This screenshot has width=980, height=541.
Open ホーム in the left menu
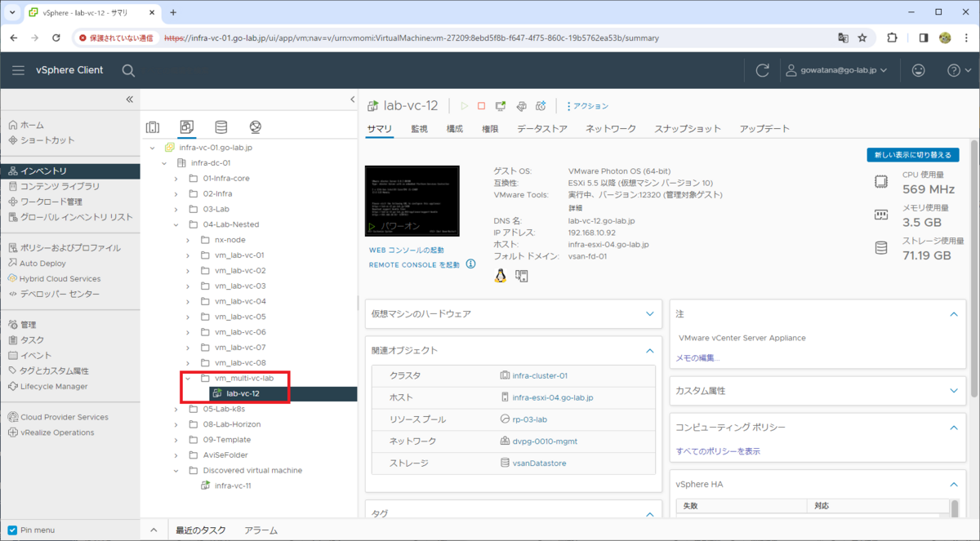[x=33, y=125]
